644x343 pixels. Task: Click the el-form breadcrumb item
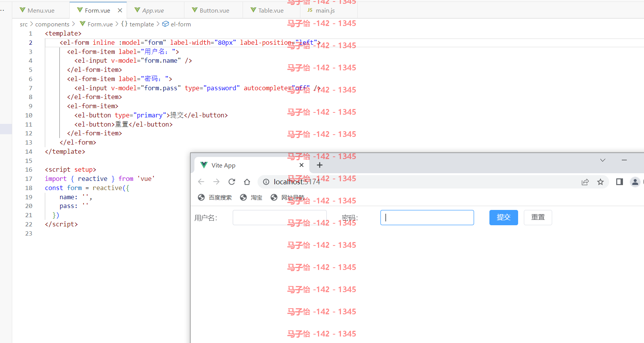(181, 24)
